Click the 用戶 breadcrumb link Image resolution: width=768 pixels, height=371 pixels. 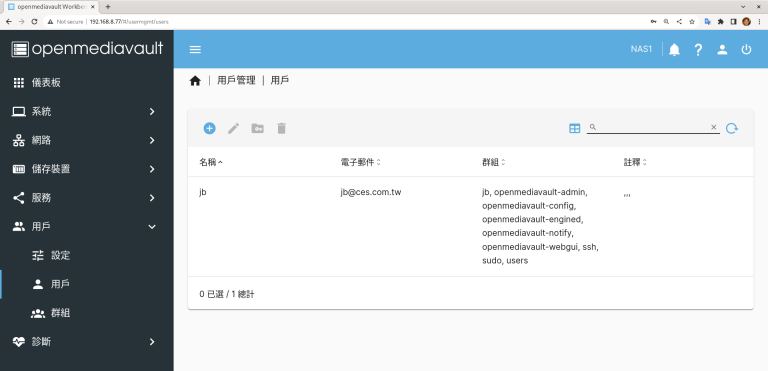point(280,81)
